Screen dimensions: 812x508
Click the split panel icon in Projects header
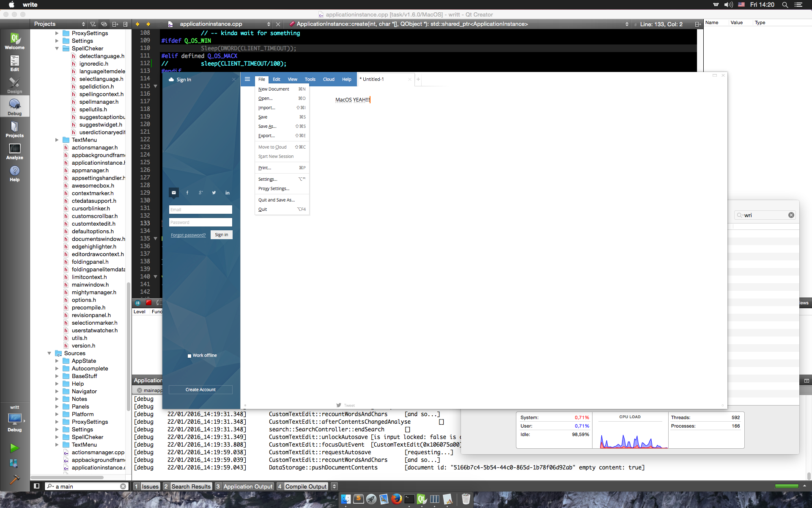click(115, 24)
